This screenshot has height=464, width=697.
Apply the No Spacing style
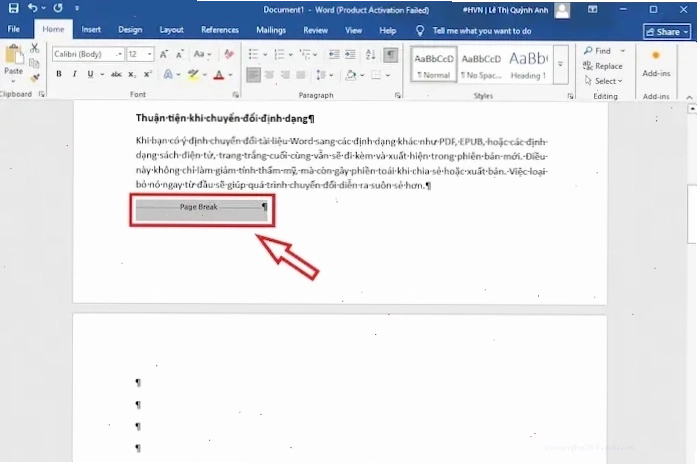[x=481, y=65]
